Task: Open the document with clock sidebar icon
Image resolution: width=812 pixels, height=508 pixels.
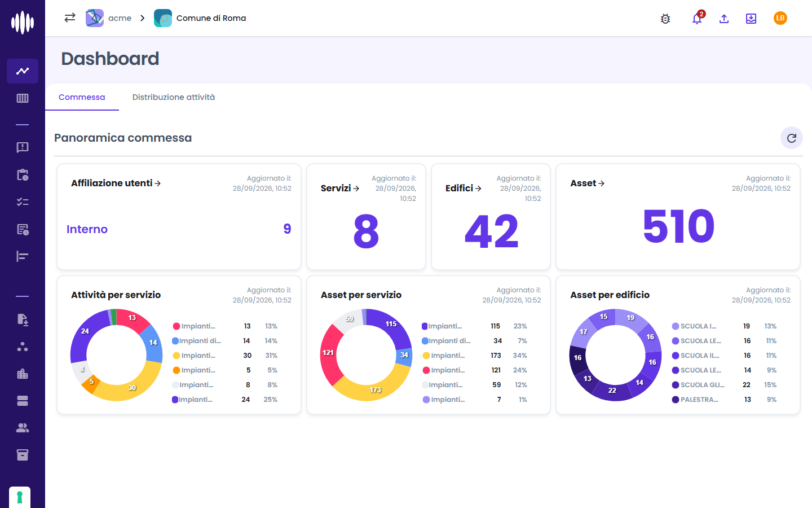Action: coord(23,229)
